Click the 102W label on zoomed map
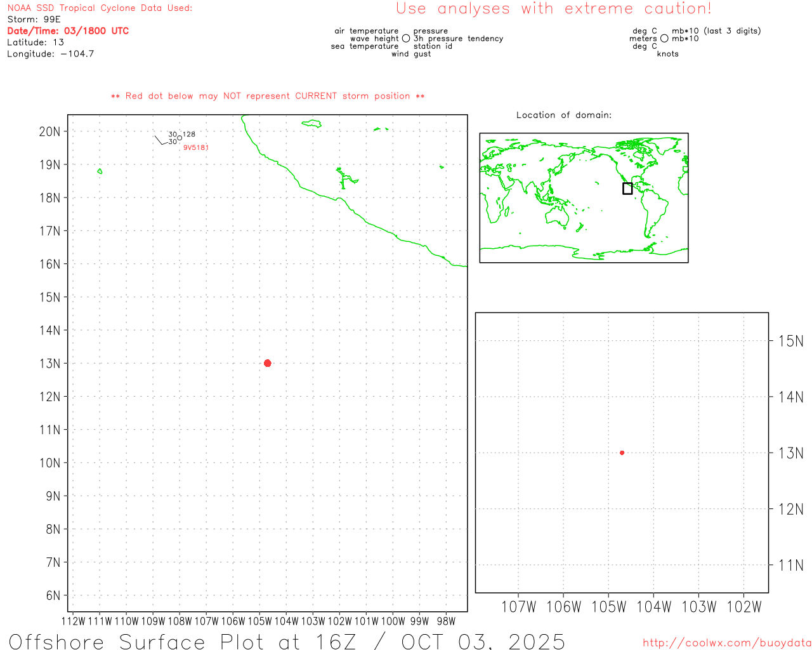Image resolution: width=812 pixels, height=650 pixels. coord(743,607)
